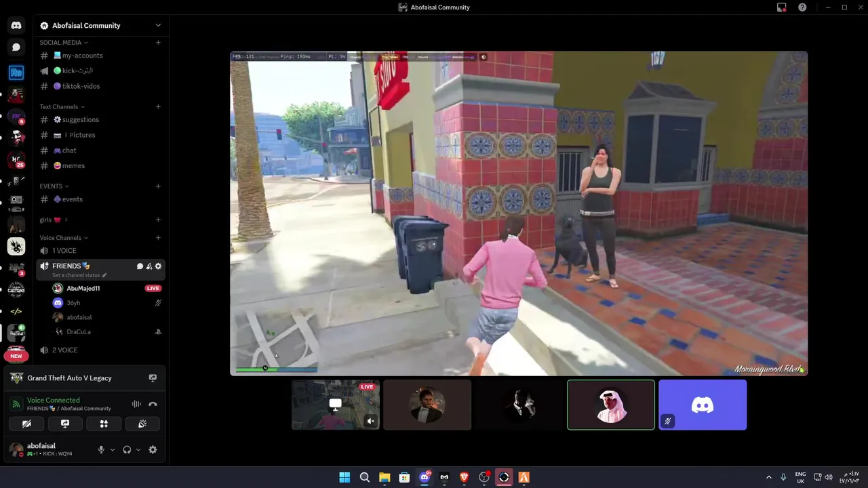Stream Grand Theft Auto V Legacy
The height and width of the screenshot is (488, 868).
click(153, 378)
